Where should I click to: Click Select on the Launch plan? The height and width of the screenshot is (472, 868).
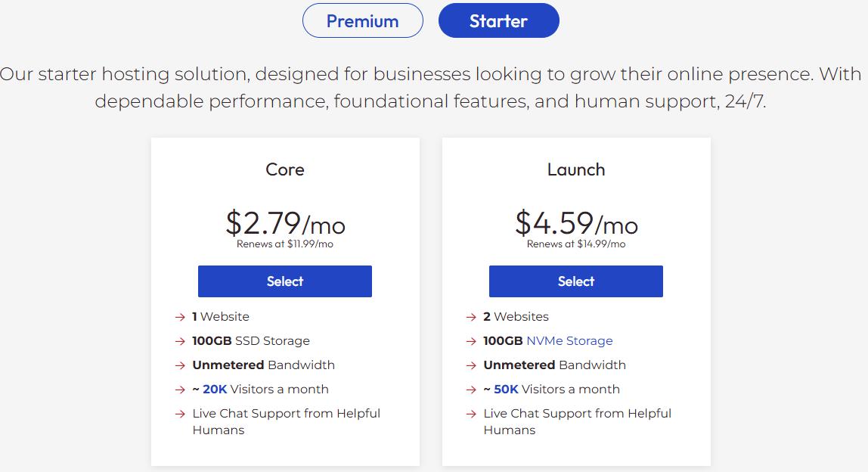coord(576,281)
